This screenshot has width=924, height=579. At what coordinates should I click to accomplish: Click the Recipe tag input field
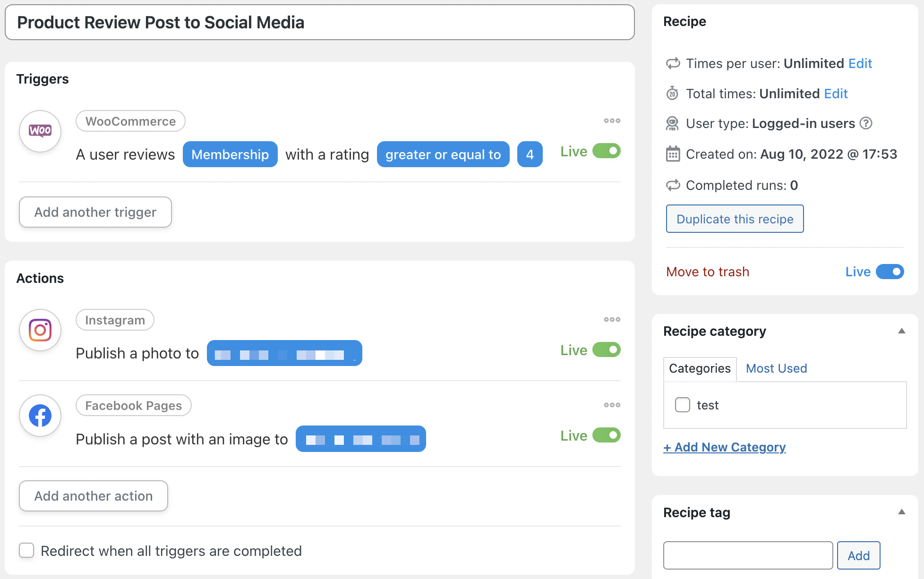pyautogui.click(x=748, y=555)
